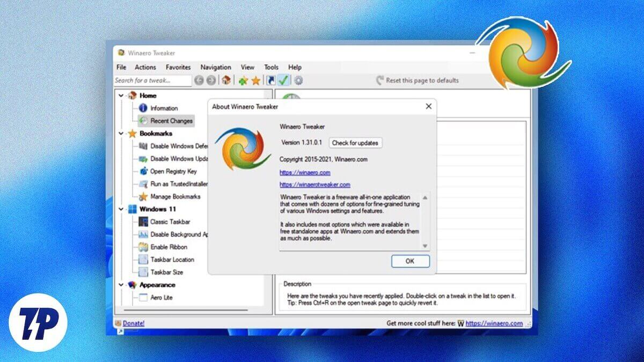Click the Open Registry Key cube icon
This screenshot has height=362, width=644.
click(143, 172)
